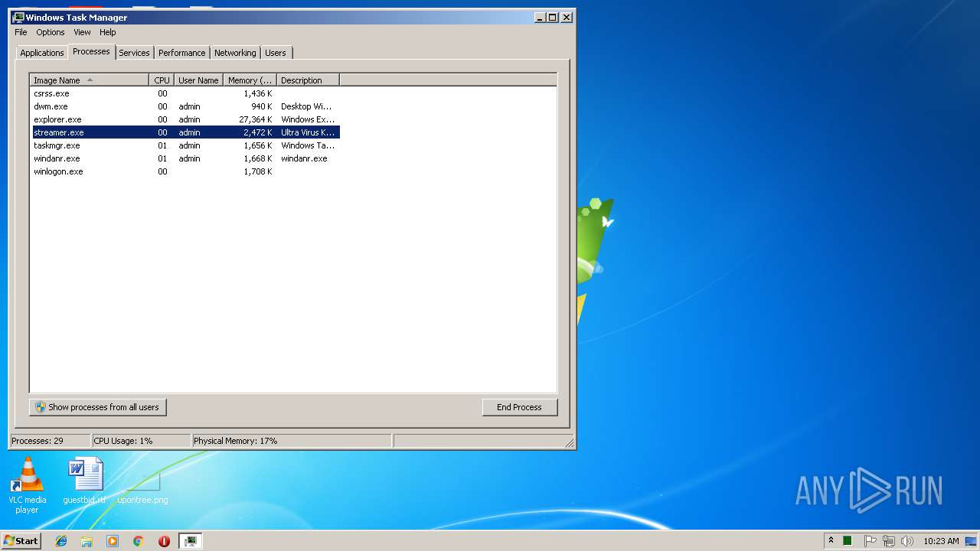The width and height of the screenshot is (980, 551).
Task: Select the guestbid.rtf desktop file
Action: click(85, 480)
